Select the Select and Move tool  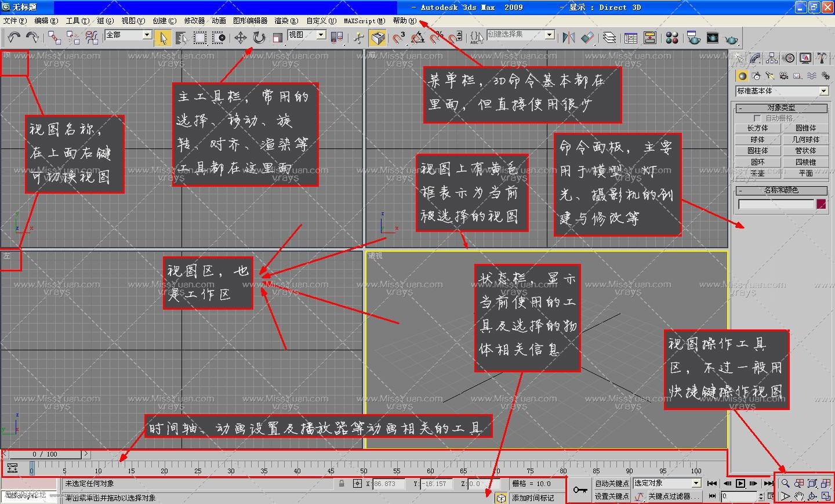coord(240,38)
